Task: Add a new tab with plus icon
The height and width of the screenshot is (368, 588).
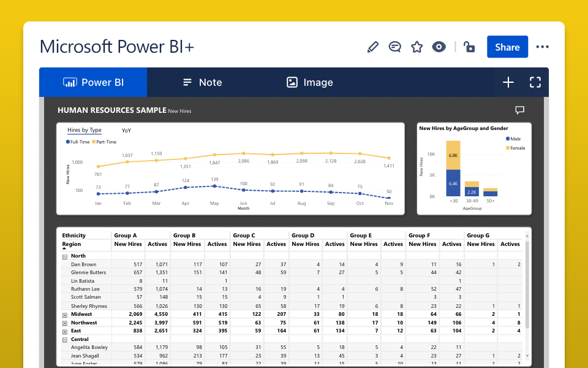Action: [x=508, y=82]
